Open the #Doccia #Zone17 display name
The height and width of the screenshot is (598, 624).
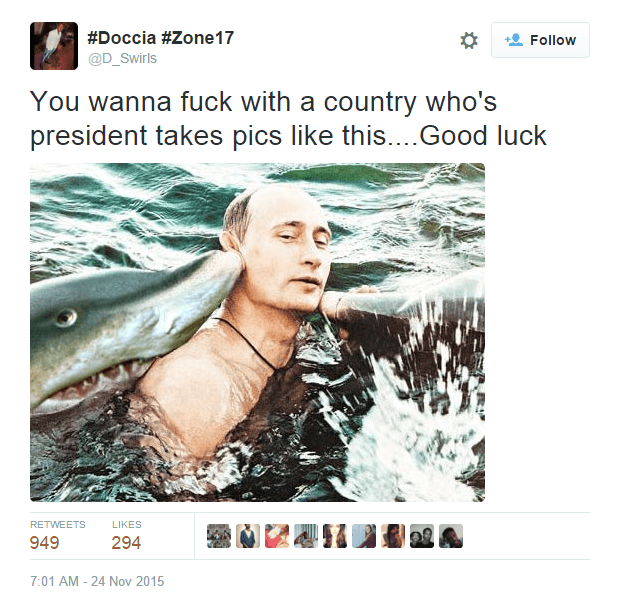point(160,38)
